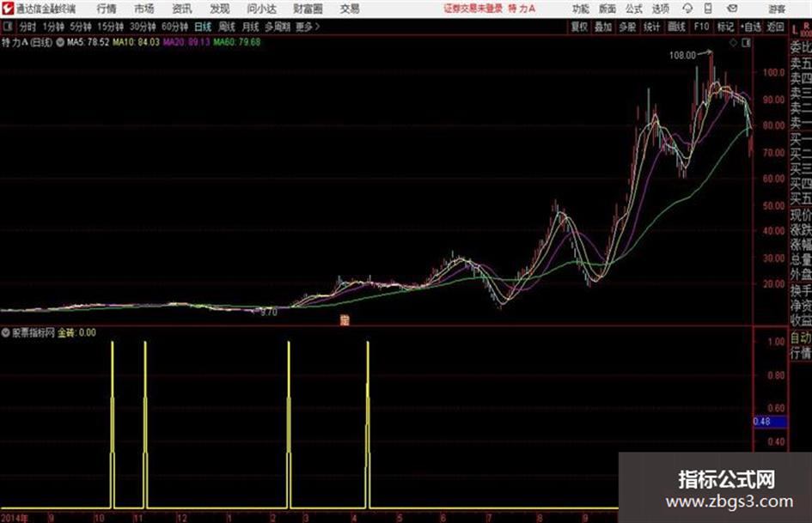Open the 选项 menu

click(661, 9)
